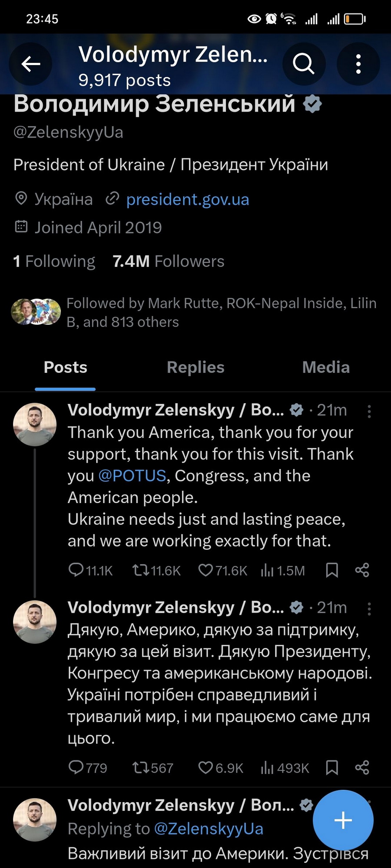
Task: Switch to the Media tab
Action: tap(326, 367)
